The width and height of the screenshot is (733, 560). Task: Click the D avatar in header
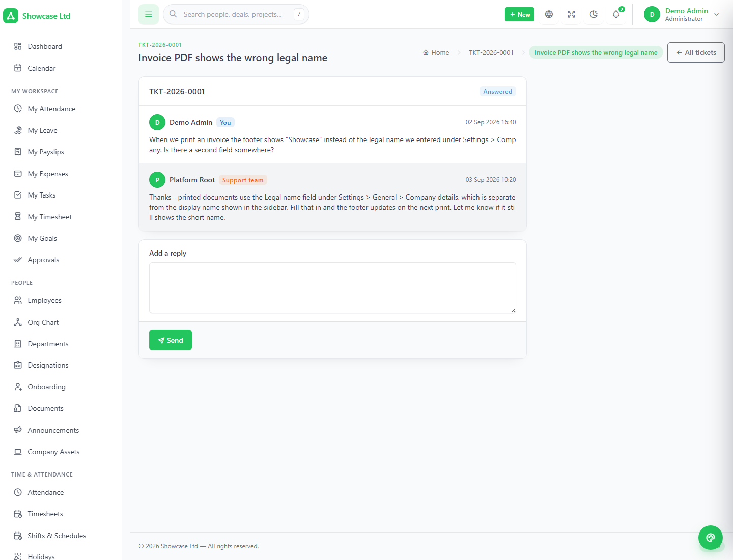[652, 14]
